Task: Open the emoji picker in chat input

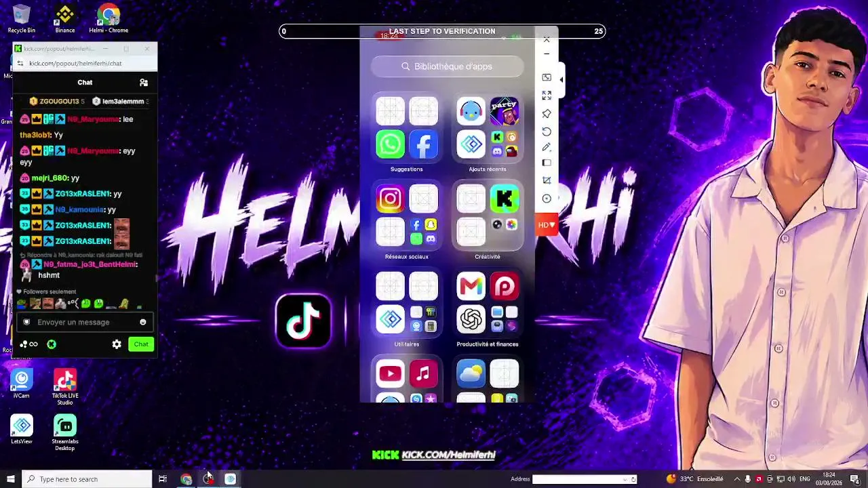Action: (x=142, y=322)
